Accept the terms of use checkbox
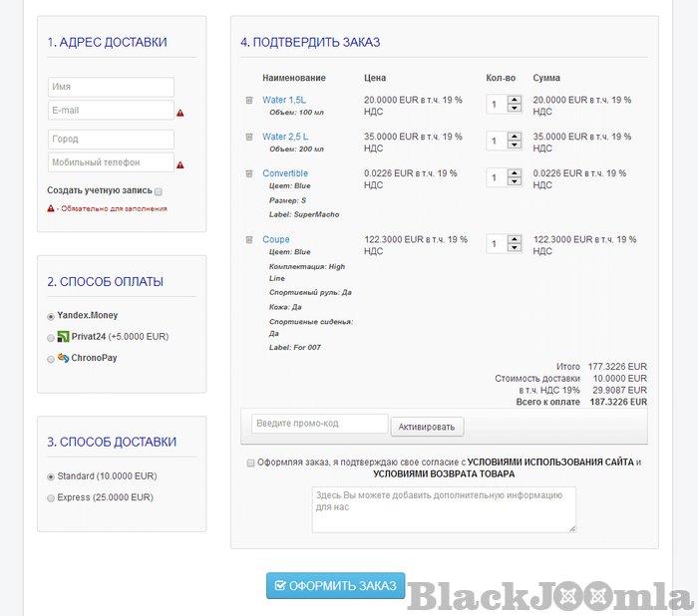 tap(249, 462)
